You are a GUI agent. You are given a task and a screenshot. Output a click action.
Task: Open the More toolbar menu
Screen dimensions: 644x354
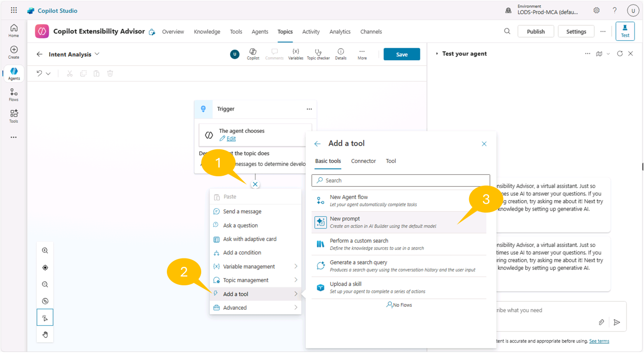[362, 54]
